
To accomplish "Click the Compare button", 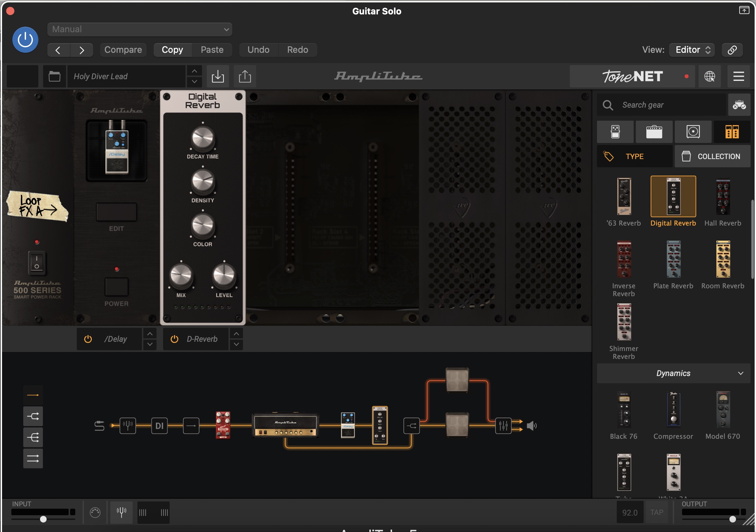I will coord(123,50).
